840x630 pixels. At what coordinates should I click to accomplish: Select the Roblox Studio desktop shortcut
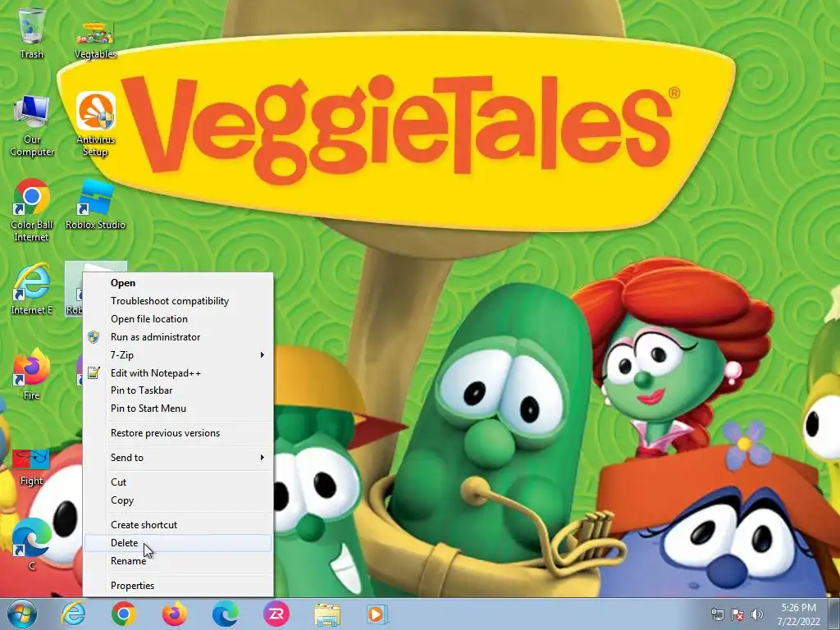[x=95, y=204]
